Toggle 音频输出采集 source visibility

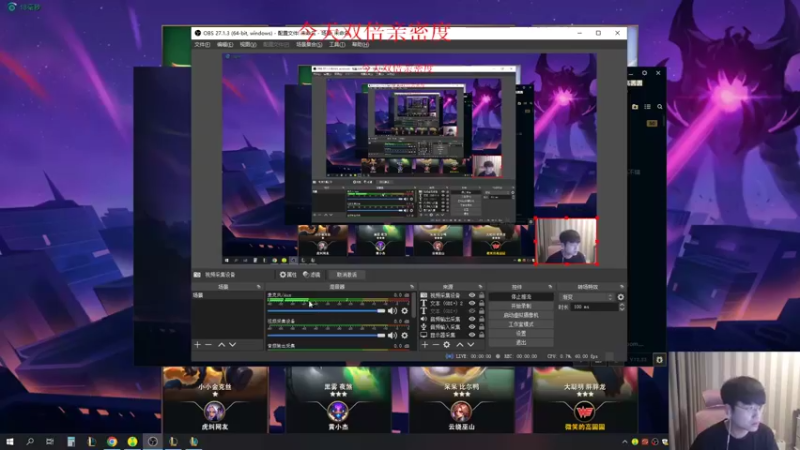pyautogui.click(x=472, y=319)
